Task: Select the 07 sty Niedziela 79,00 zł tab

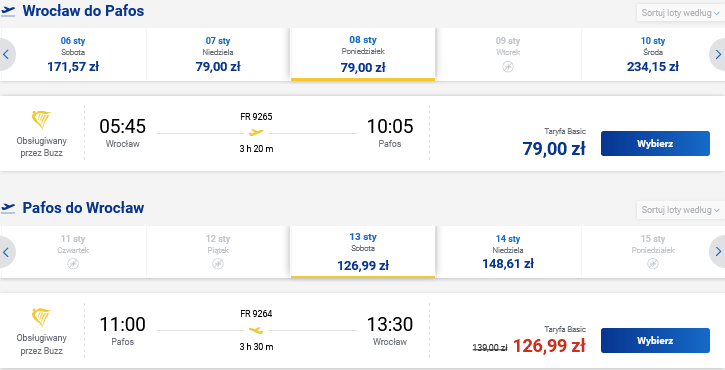Action: [218, 54]
